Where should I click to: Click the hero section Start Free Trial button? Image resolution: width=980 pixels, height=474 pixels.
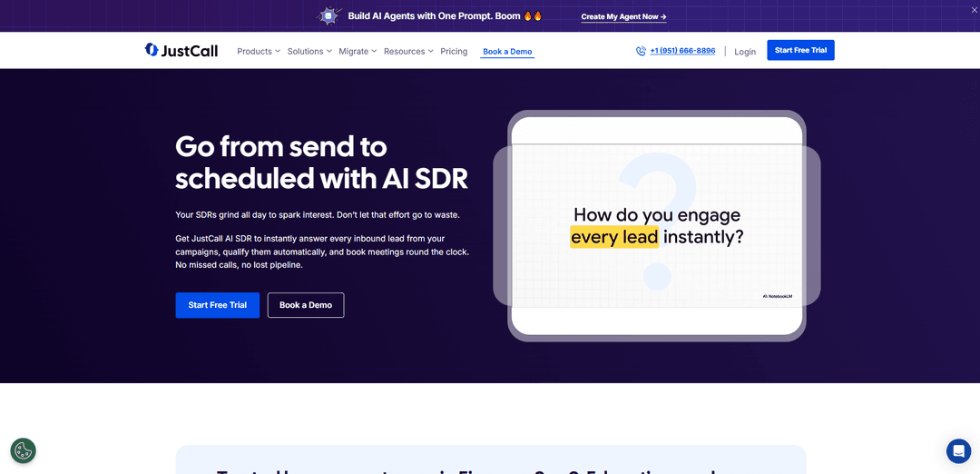coord(217,305)
